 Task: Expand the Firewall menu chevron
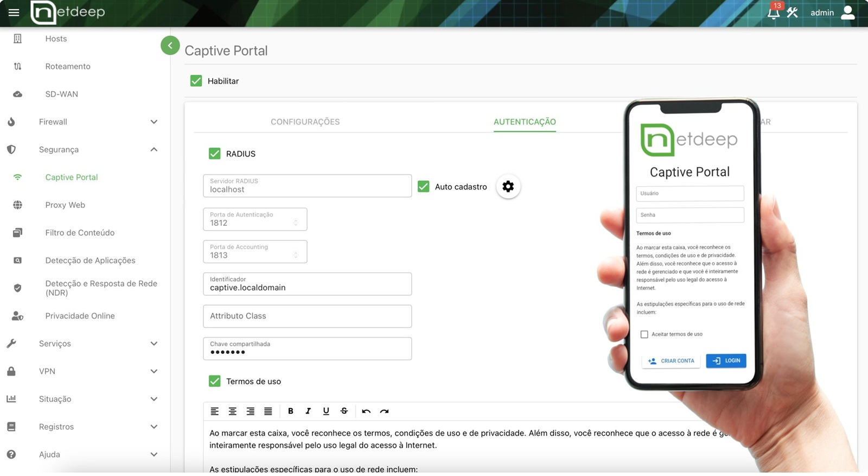(x=154, y=122)
